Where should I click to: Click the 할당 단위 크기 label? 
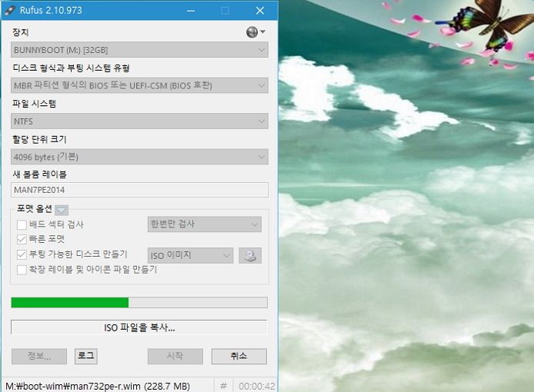(x=39, y=139)
